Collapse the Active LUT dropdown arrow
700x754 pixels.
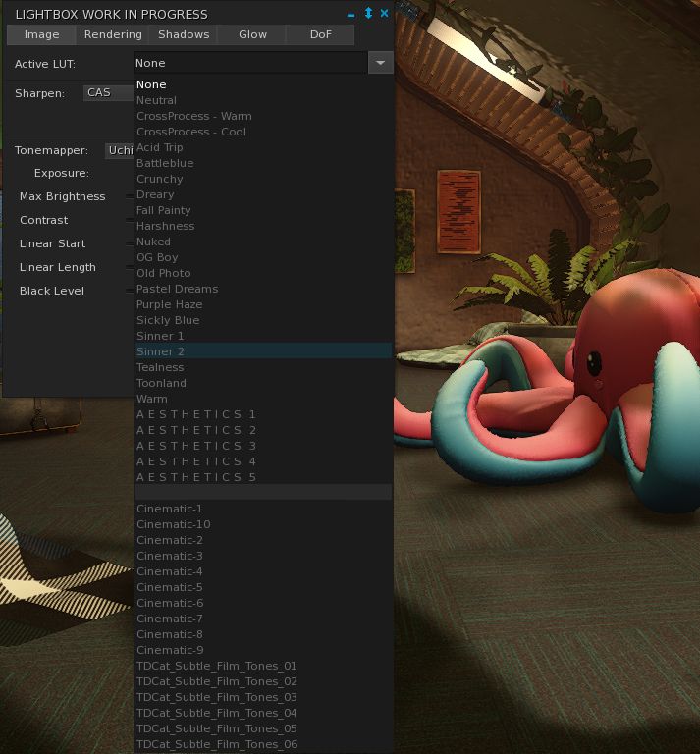coord(380,63)
